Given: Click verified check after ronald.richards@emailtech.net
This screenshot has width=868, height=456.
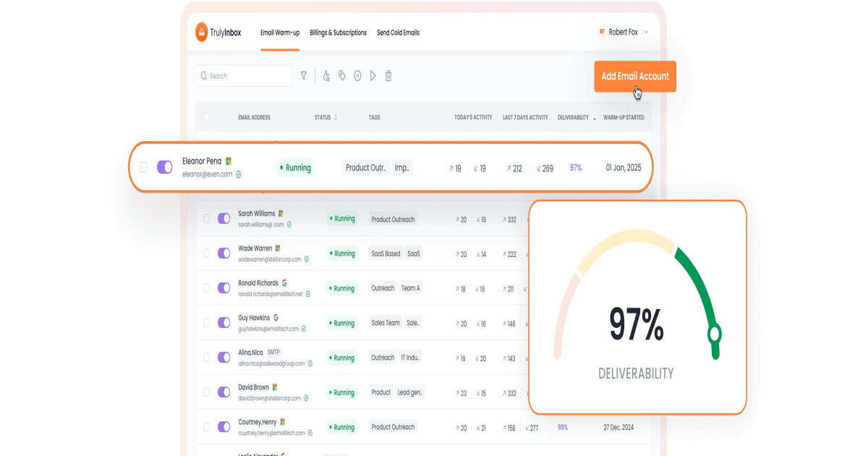Looking at the screenshot, I should (x=308, y=294).
